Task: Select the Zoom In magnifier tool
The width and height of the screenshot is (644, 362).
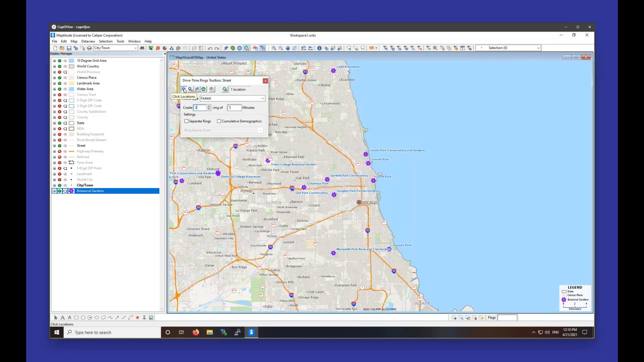Action: click(x=274, y=48)
